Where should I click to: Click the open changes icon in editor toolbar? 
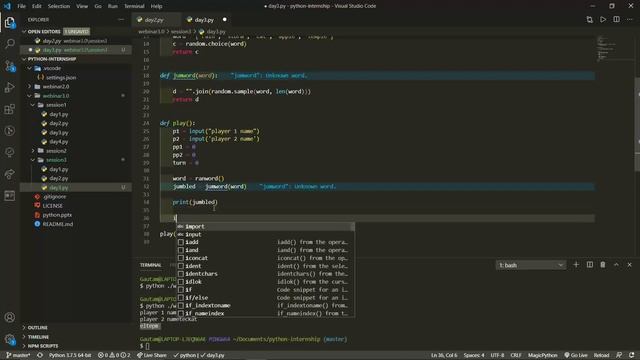tap(589, 20)
